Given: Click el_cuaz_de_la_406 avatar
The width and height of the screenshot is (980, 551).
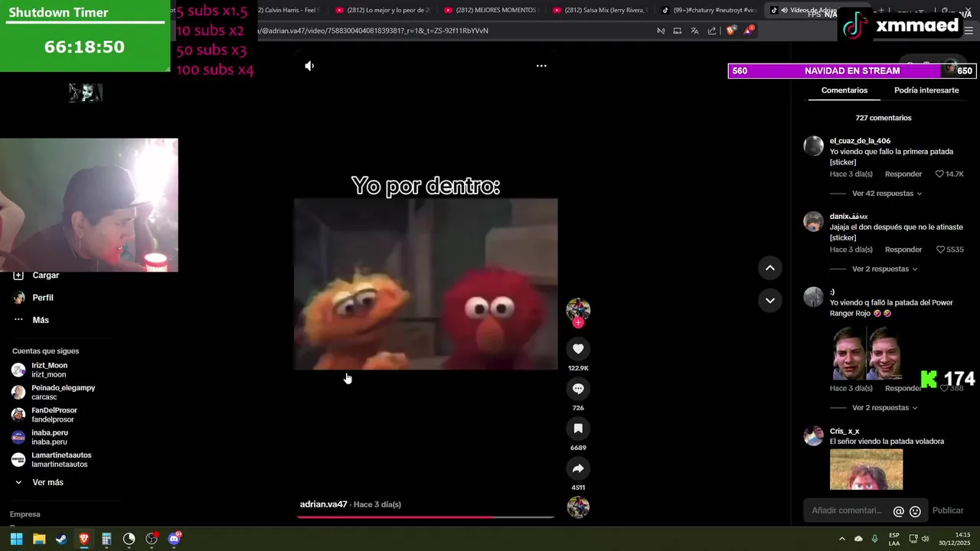Looking at the screenshot, I should (813, 145).
